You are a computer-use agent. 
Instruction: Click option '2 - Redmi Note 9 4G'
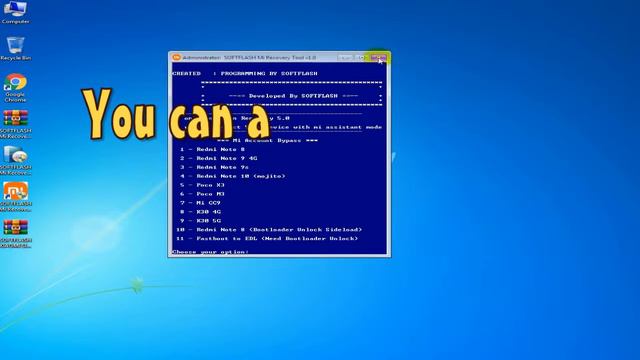[x=218, y=158]
